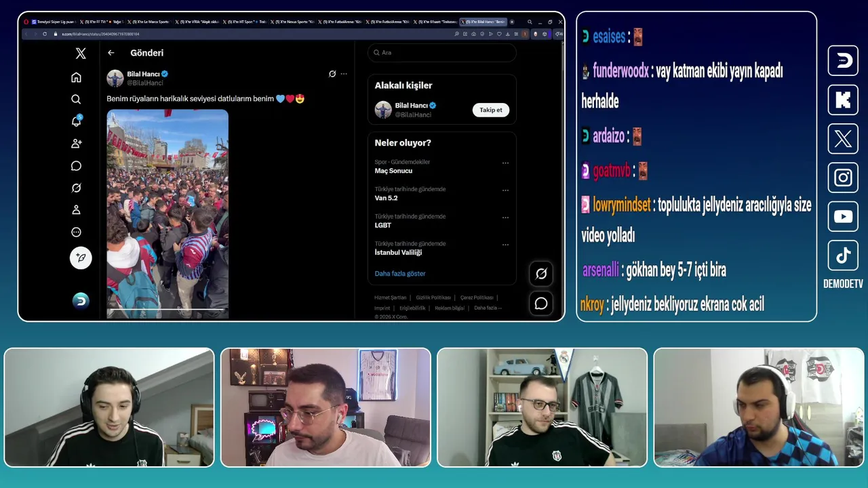
Task: Go back using the arrow beside Gönderi
Action: (111, 53)
